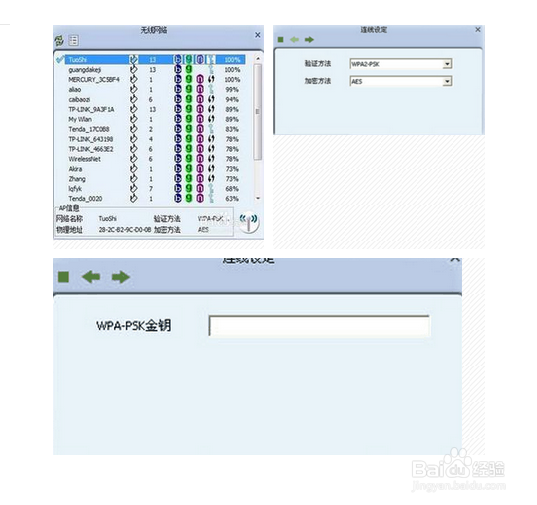Select the Tenda_0020 network
Viewport: 537px width, 505px height.
coord(85,199)
